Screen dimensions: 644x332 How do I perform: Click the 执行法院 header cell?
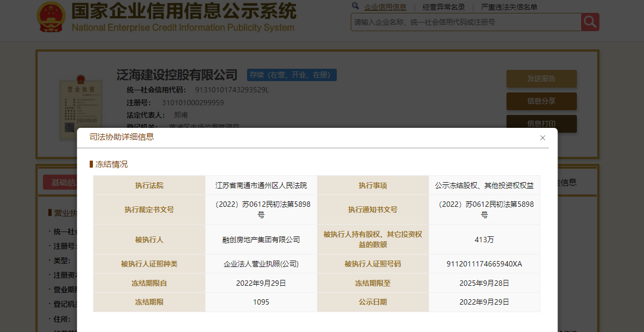click(x=149, y=185)
